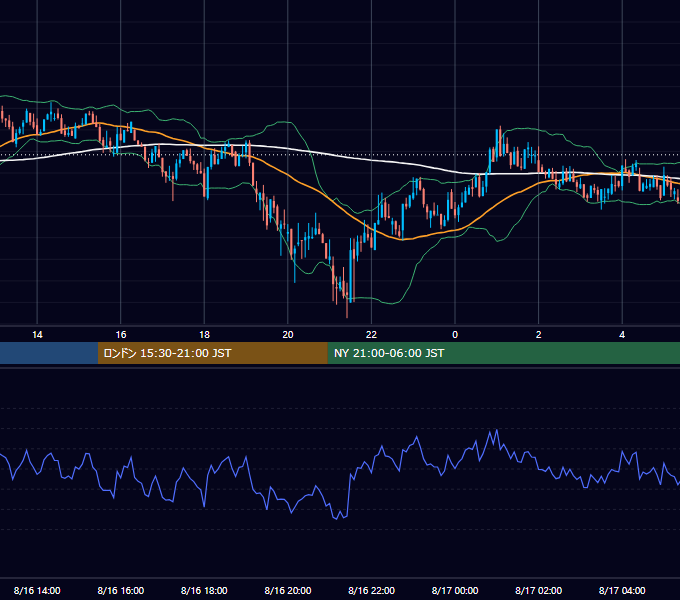Click the 4 hour label on upper axis
The height and width of the screenshot is (600, 680).
(x=622, y=335)
